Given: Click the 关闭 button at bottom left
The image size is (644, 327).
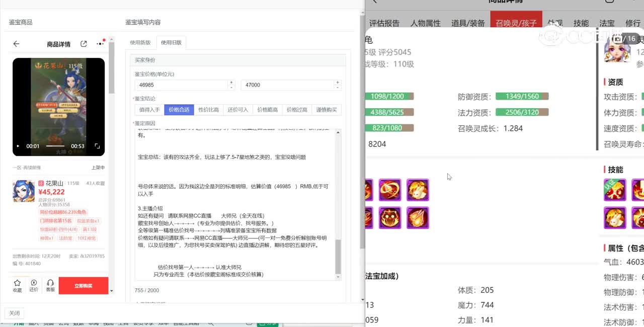Looking at the screenshot, I should 15,313.
